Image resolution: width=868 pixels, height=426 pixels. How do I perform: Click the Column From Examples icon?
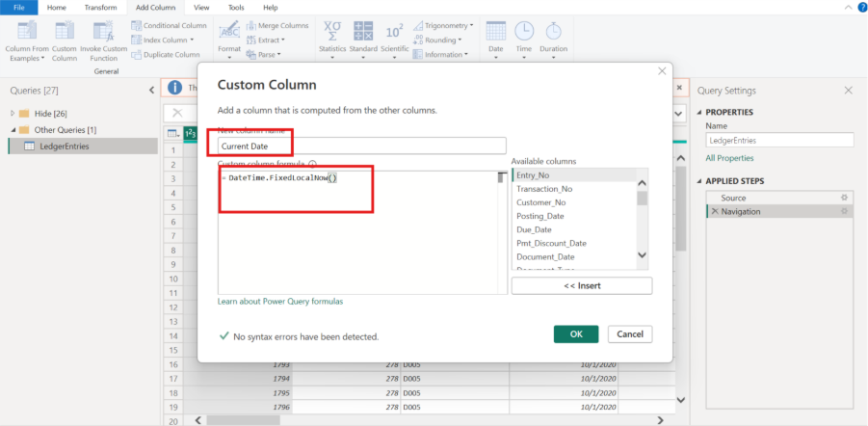point(25,30)
